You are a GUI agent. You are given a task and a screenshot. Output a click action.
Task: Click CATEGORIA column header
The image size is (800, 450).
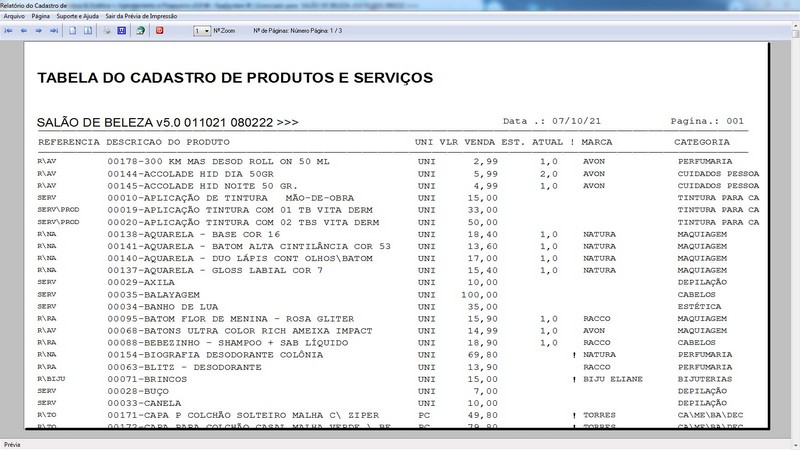[702, 142]
